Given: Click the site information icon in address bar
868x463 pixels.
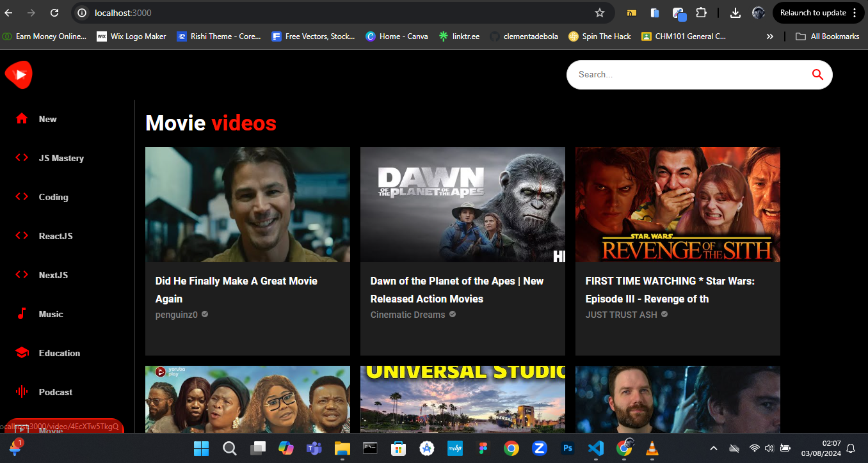Looking at the screenshot, I should [82, 13].
